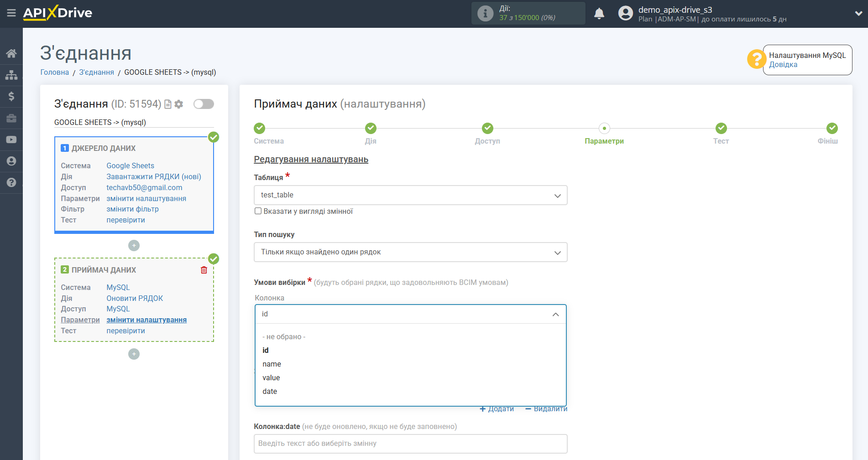Click the Система step label
Viewport: 868px width, 460px height.
click(269, 141)
